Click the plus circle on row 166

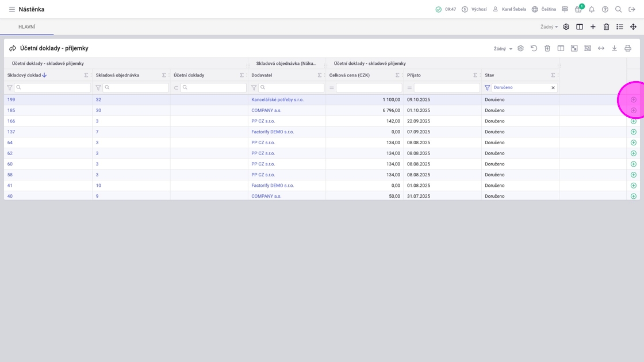click(633, 121)
